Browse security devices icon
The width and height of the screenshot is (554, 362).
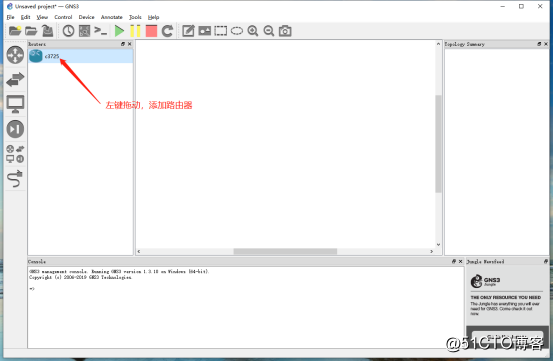(x=15, y=129)
